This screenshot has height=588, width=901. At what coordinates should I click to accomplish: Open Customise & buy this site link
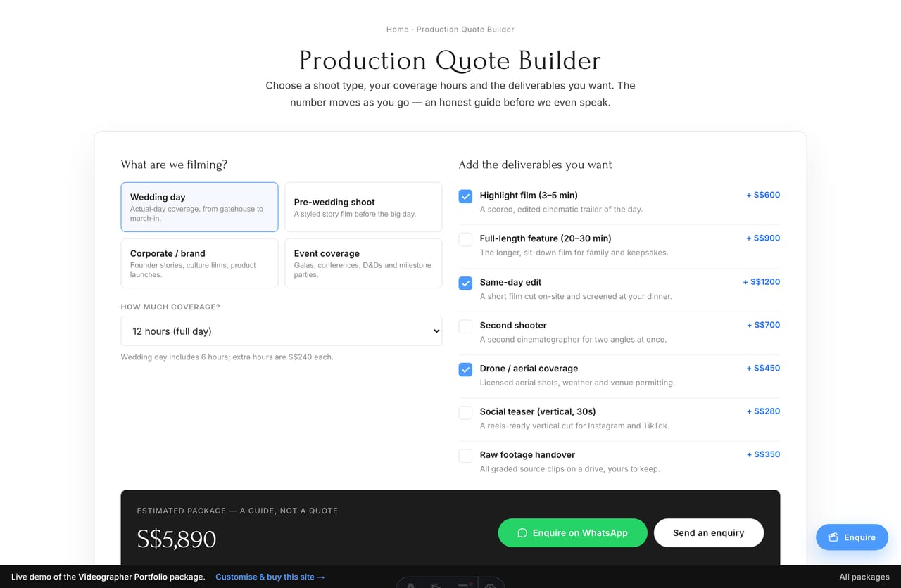pyautogui.click(x=270, y=577)
